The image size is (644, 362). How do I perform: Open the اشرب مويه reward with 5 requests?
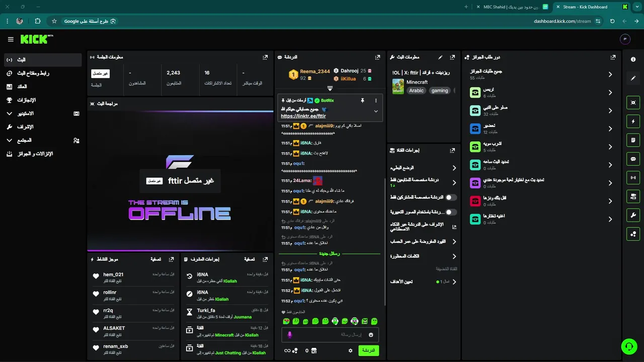tap(541, 147)
